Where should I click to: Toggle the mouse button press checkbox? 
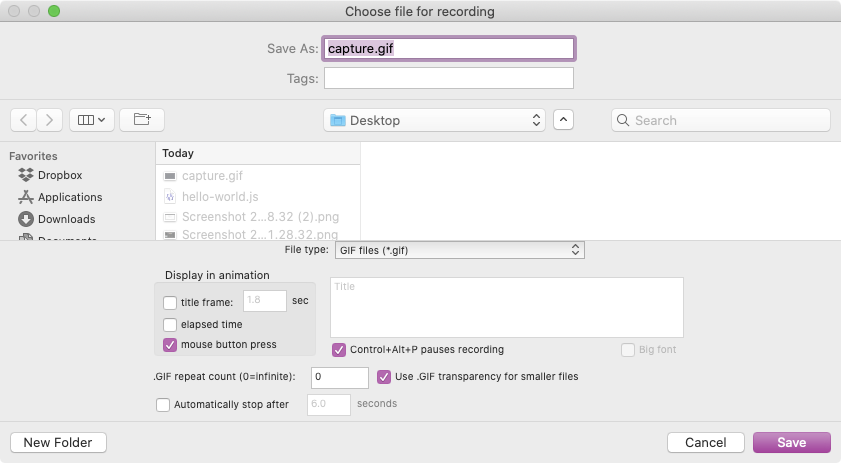click(x=170, y=345)
